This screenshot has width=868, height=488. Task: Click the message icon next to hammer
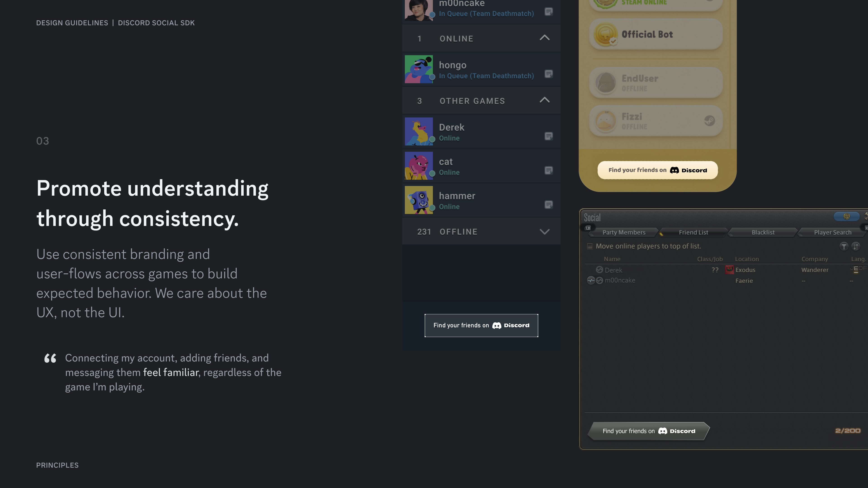pos(549,205)
